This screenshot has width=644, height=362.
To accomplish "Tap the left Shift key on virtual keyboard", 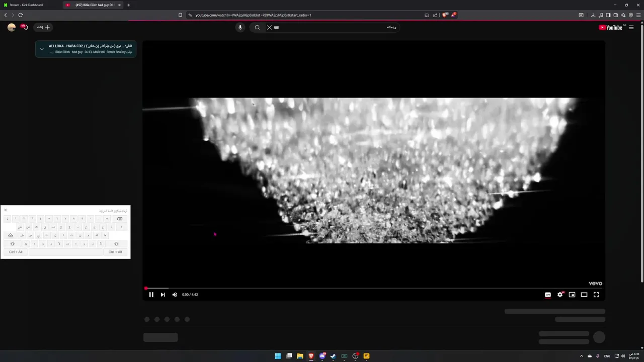I will tap(13, 244).
